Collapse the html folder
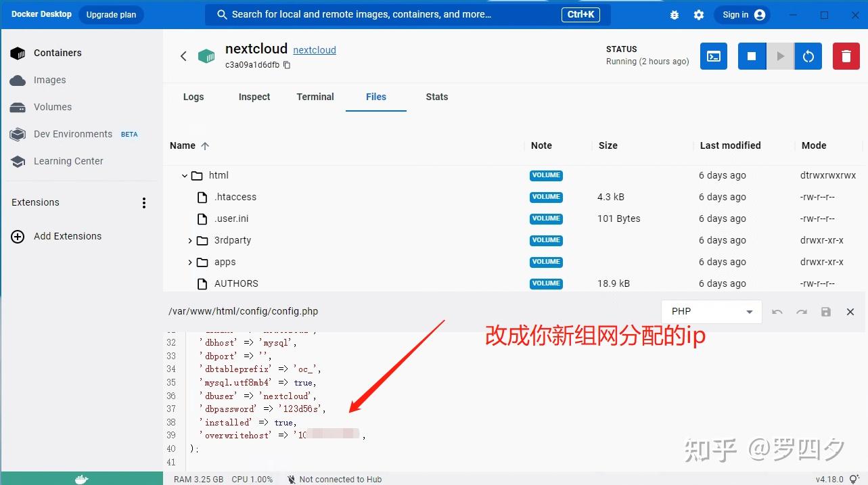The image size is (868, 485). tap(185, 175)
